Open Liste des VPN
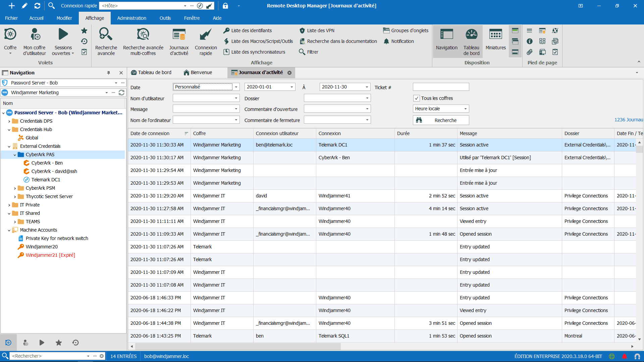Image resolution: width=644 pixels, height=362 pixels. (x=317, y=31)
